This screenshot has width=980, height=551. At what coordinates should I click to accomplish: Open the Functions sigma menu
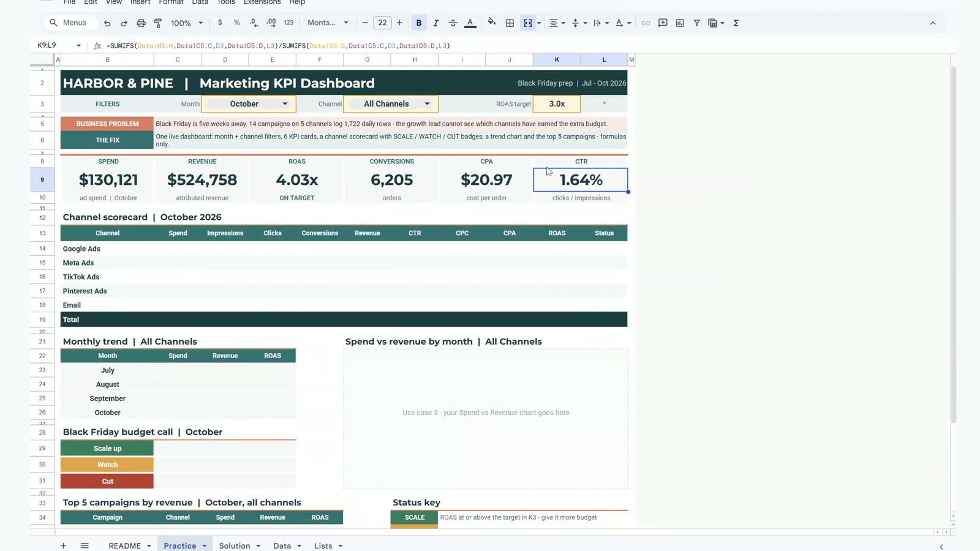point(736,23)
